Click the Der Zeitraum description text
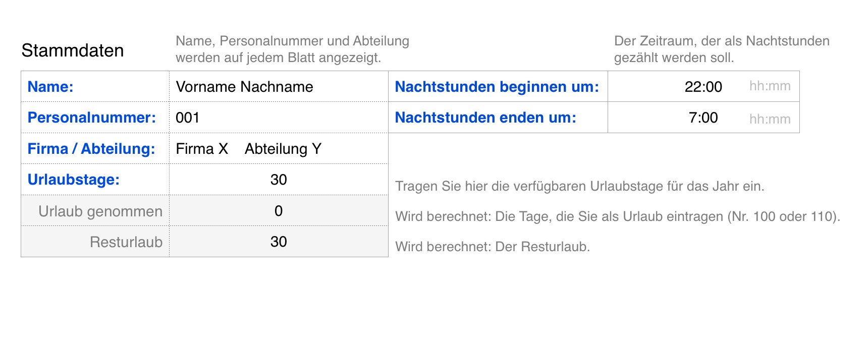 pos(721,49)
